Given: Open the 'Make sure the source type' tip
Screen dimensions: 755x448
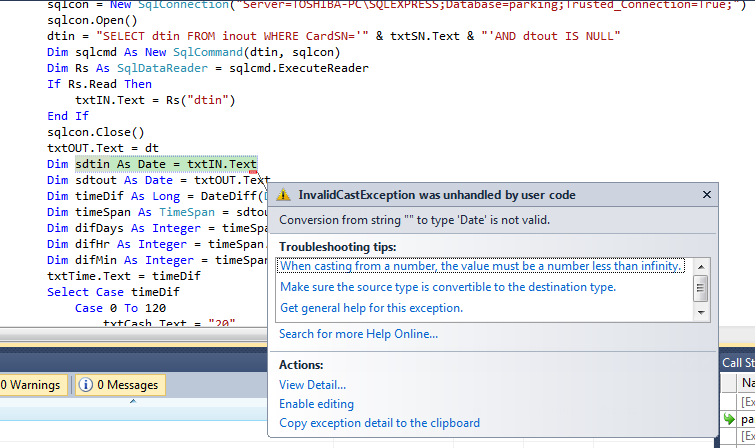Looking at the screenshot, I should tap(447, 287).
